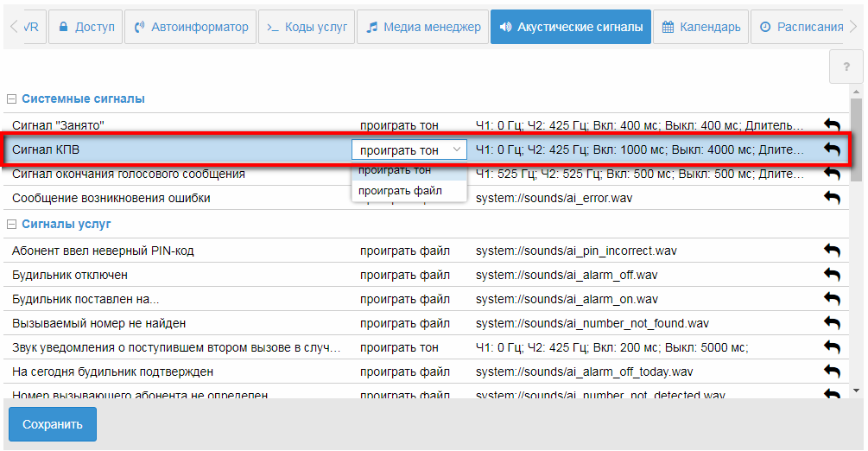Image resolution: width=868 pixels, height=451 pixels.
Task: Click the revert arrow for Сигнал КПВ
Action: coord(832,149)
